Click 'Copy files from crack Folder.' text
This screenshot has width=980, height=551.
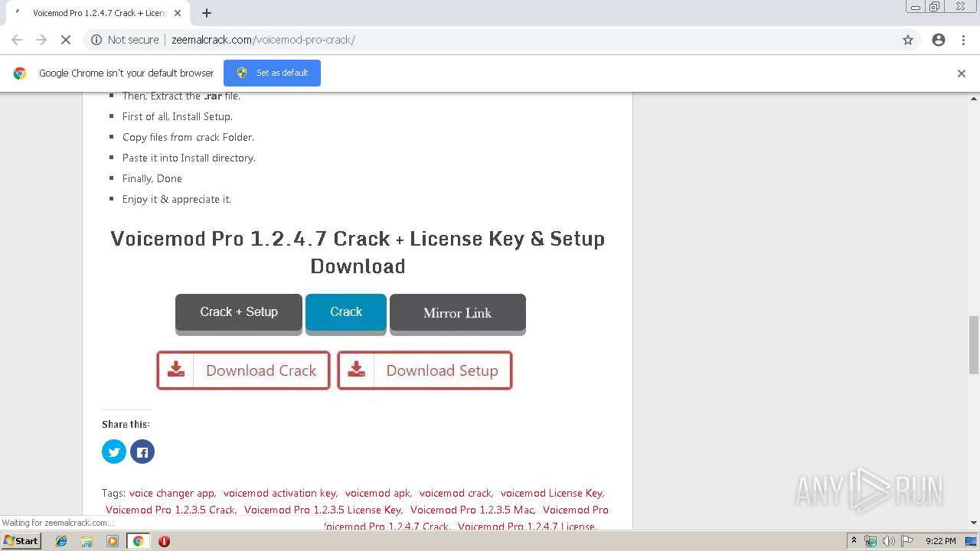[188, 137]
